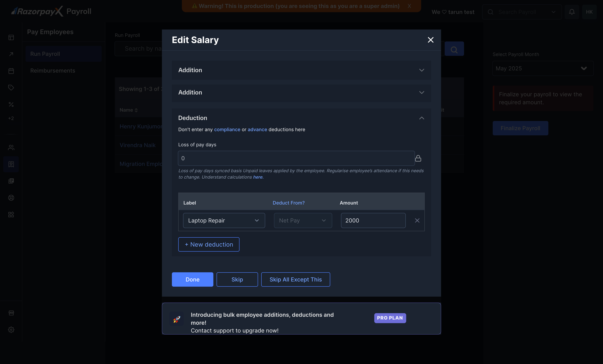Click the Search Payroll field

pos(522,12)
